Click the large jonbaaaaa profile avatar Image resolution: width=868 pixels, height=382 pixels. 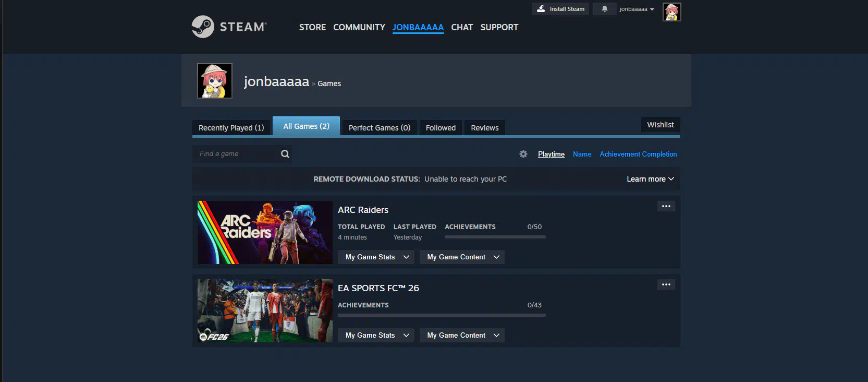(x=215, y=81)
